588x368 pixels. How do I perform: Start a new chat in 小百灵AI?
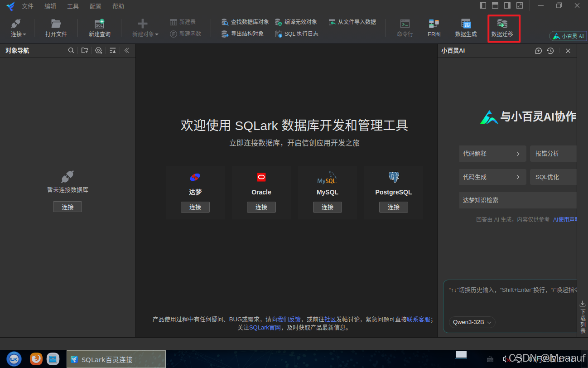[539, 51]
